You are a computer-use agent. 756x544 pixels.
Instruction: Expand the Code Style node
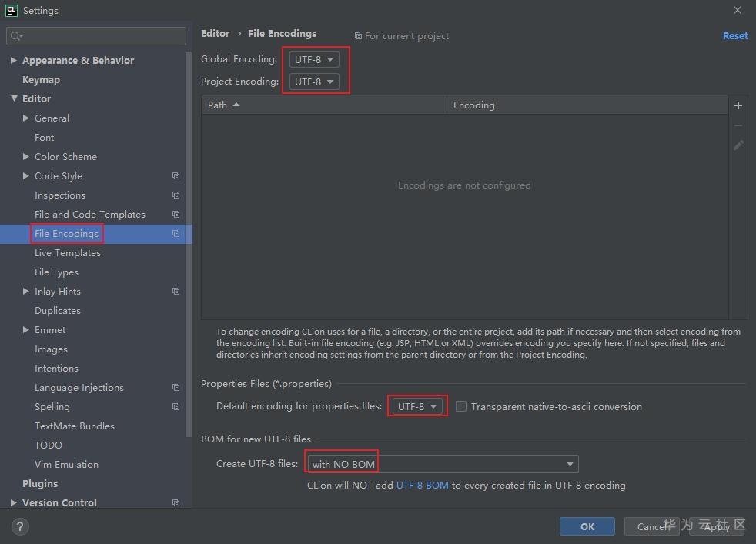coord(26,176)
